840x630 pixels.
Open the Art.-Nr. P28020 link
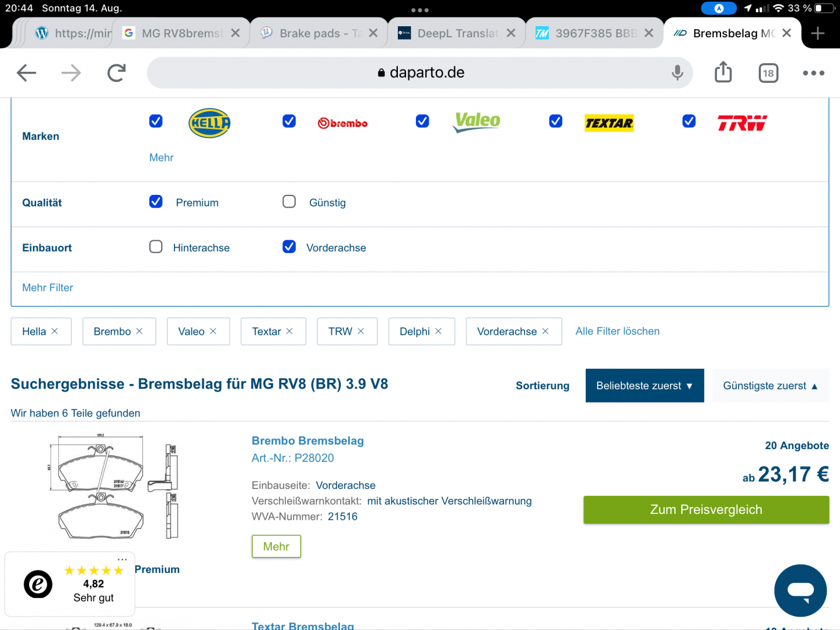tap(293, 458)
